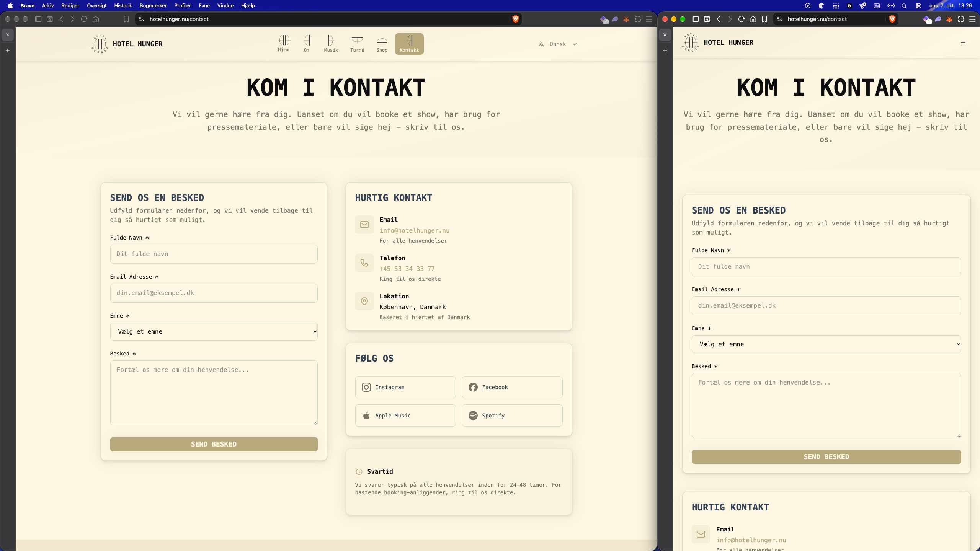980x551 pixels.
Task: Open the Instagram social button
Action: click(405, 387)
